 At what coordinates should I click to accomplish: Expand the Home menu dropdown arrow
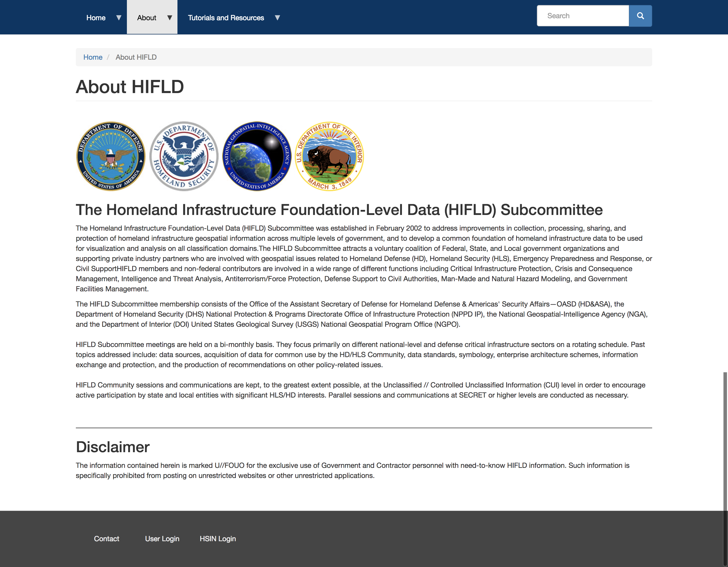[119, 18]
